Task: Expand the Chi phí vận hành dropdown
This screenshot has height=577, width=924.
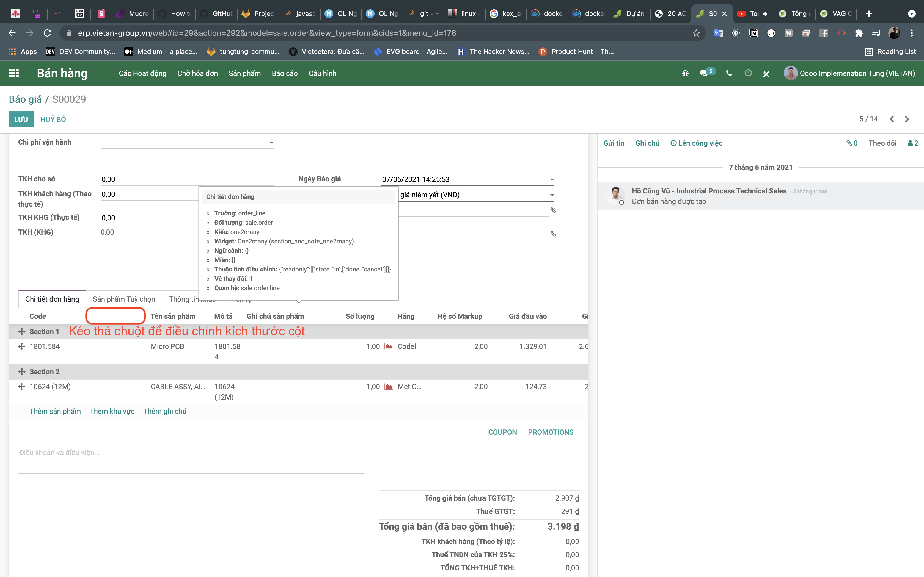Action: point(271,143)
